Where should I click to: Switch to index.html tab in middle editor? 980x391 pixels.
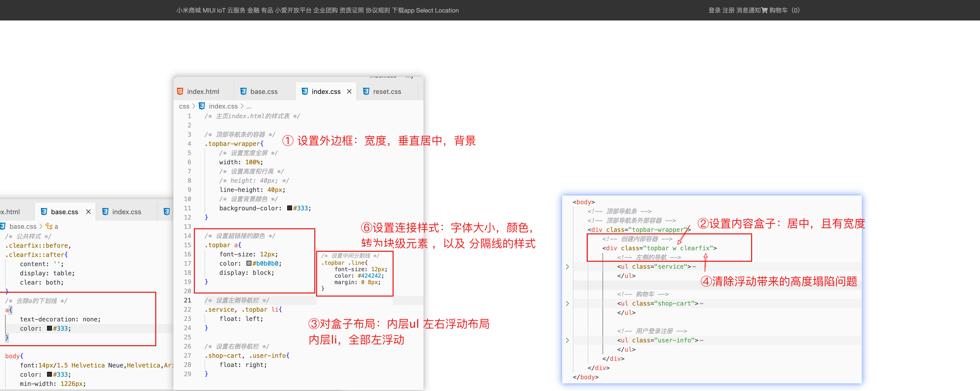[203, 91]
